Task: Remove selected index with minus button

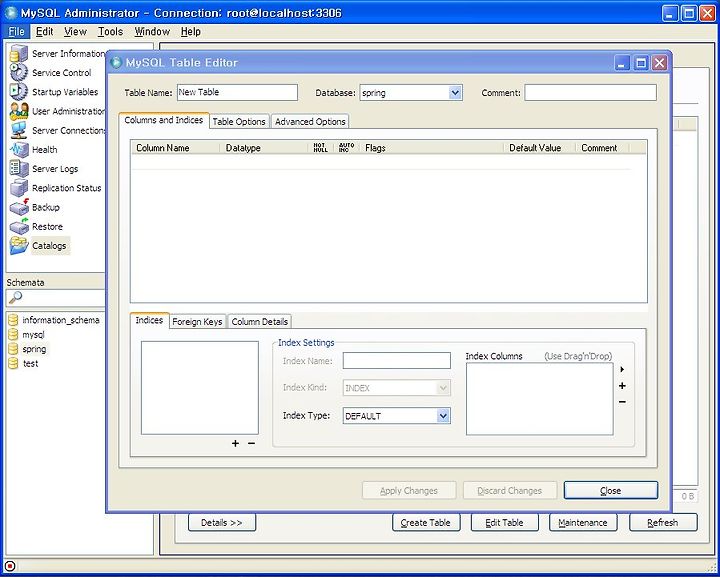Action: 251,443
